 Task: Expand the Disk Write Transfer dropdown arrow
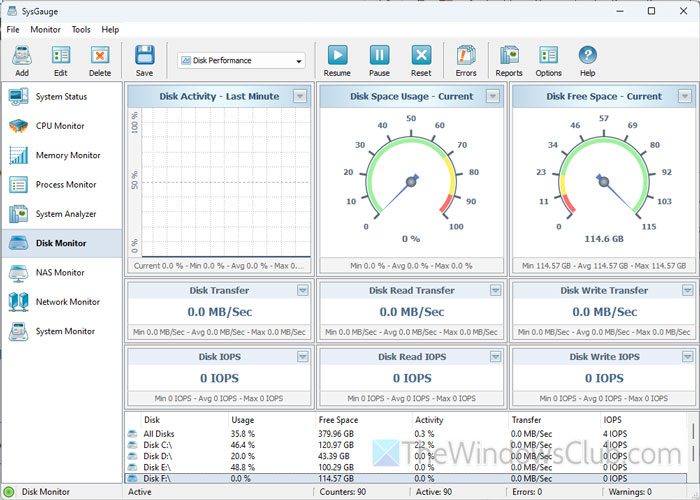click(688, 291)
